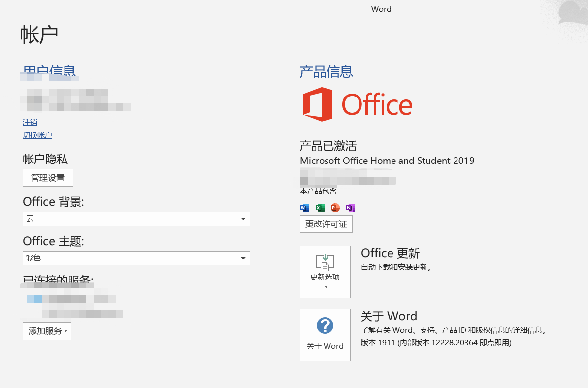
Task: Click the 管理设置 button
Action: coord(48,178)
